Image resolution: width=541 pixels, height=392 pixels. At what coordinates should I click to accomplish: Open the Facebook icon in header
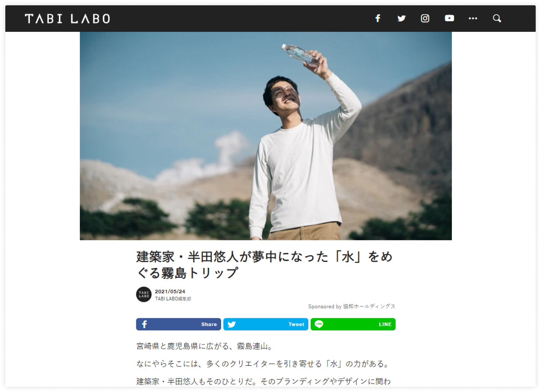coord(378,18)
